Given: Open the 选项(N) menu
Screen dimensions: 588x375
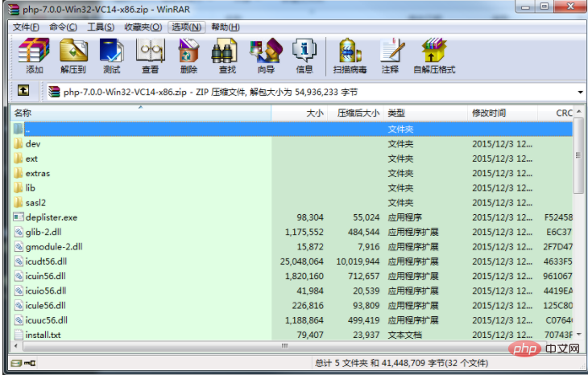Looking at the screenshot, I should coord(186,27).
